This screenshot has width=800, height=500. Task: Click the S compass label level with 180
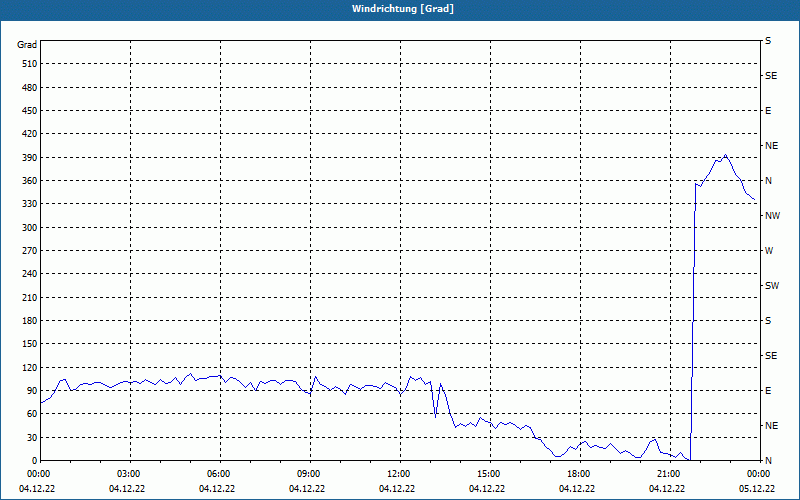[768, 321]
